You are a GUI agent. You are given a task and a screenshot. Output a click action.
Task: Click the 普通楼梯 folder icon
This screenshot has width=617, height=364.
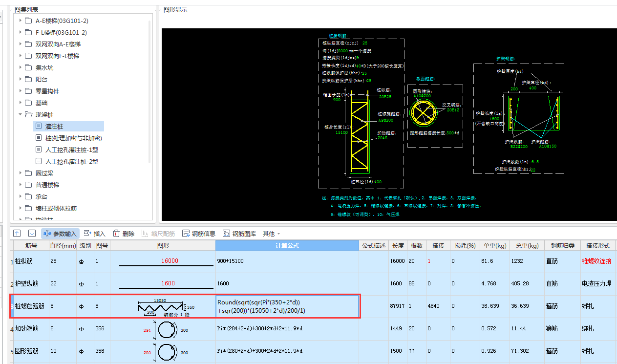(x=28, y=185)
